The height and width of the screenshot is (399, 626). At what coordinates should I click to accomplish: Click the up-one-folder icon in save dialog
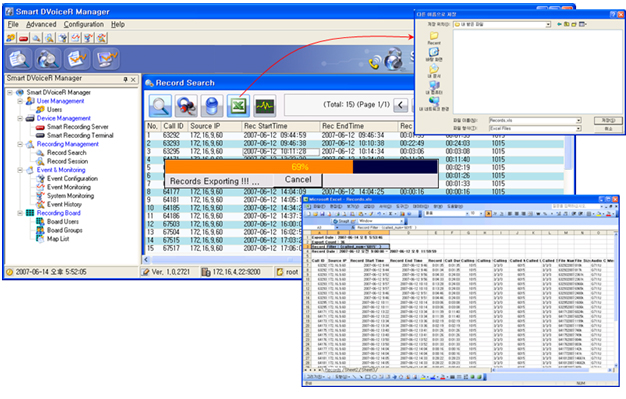[x=567, y=24]
